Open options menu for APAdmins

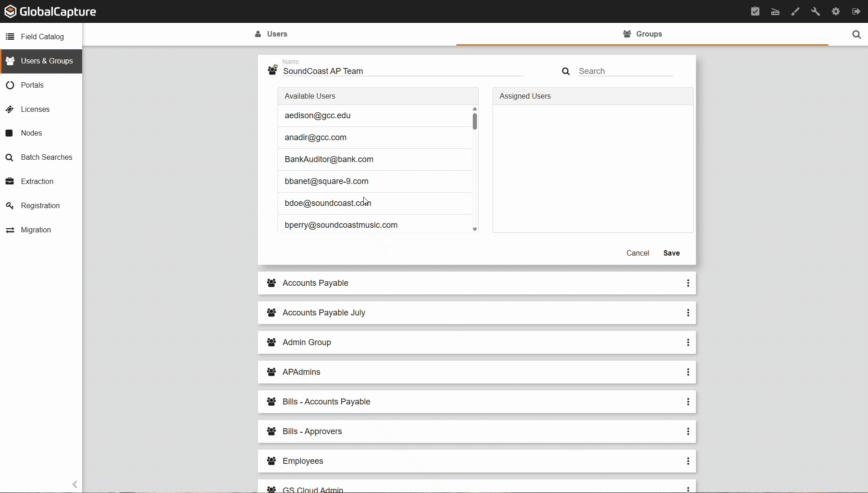[688, 372]
